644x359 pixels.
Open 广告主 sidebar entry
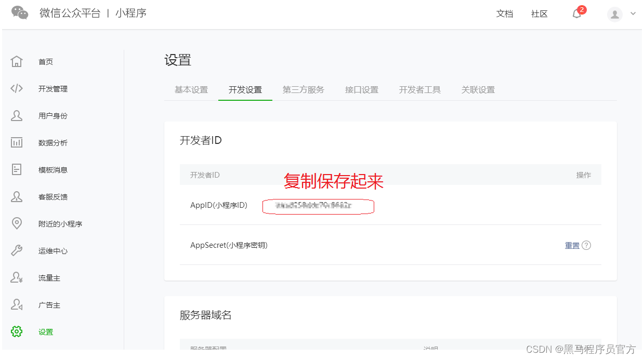49,305
